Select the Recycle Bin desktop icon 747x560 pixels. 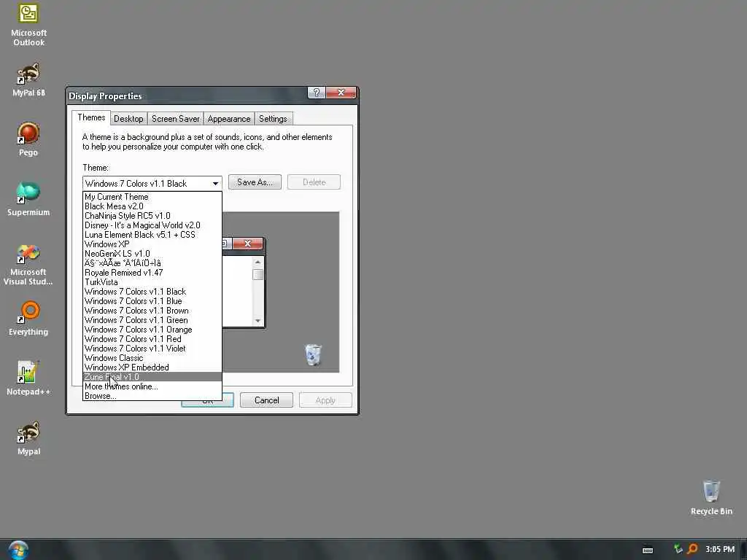click(x=711, y=498)
